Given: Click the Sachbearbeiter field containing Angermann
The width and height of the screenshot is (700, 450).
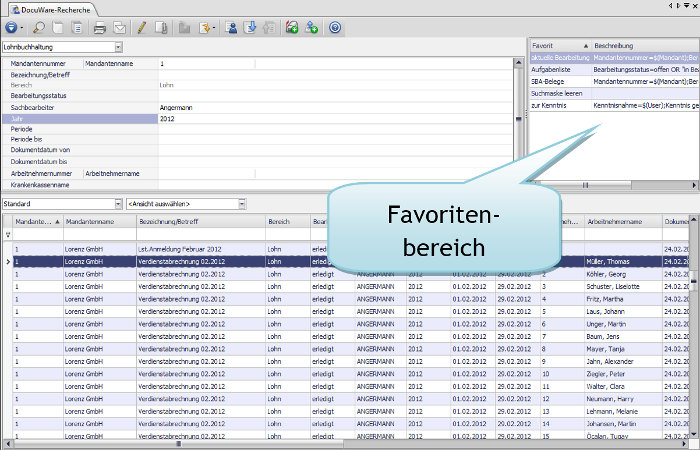Looking at the screenshot, I should (335, 108).
